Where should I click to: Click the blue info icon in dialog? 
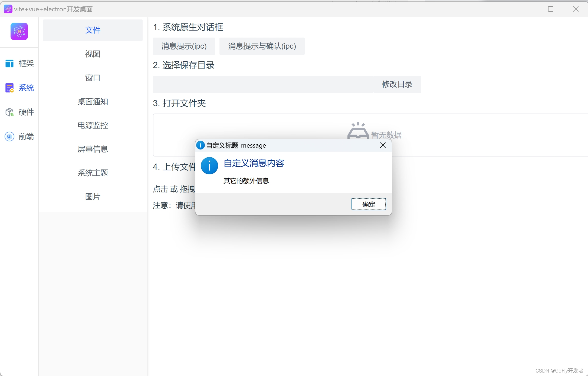[x=209, y=166]
